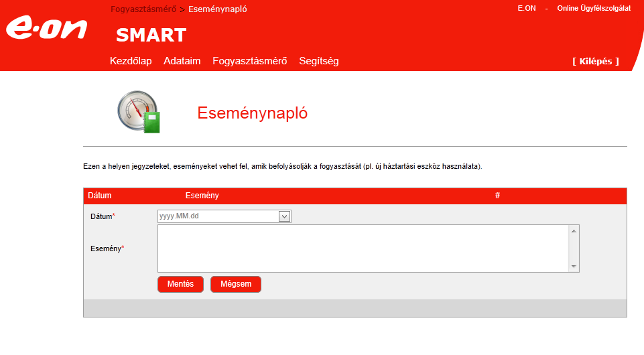
Task: Click the SMART title text
Action: click(151, 35)
